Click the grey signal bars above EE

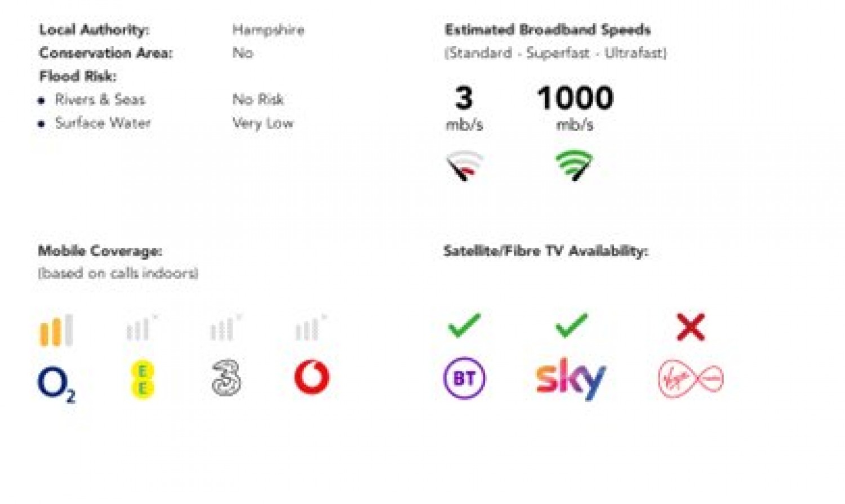[140, 329]
